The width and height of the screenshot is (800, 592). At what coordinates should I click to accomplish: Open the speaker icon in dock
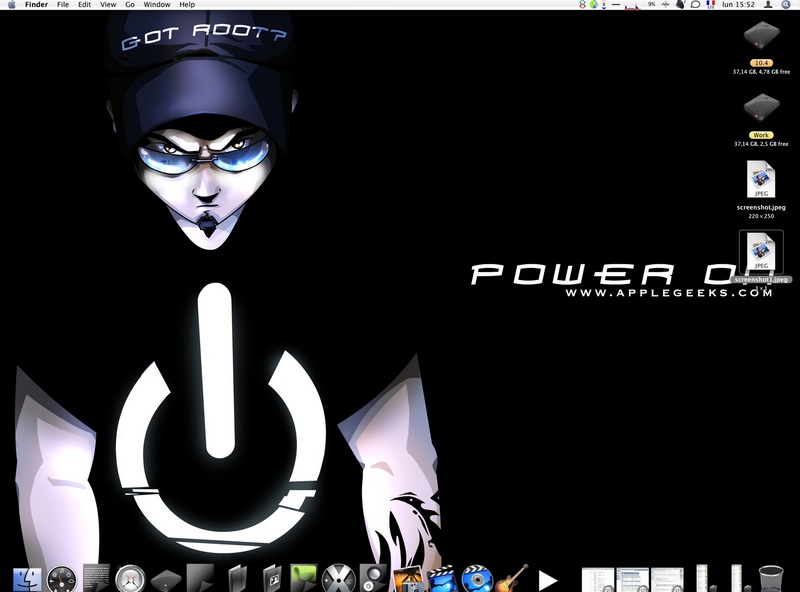tap(373, 578)
